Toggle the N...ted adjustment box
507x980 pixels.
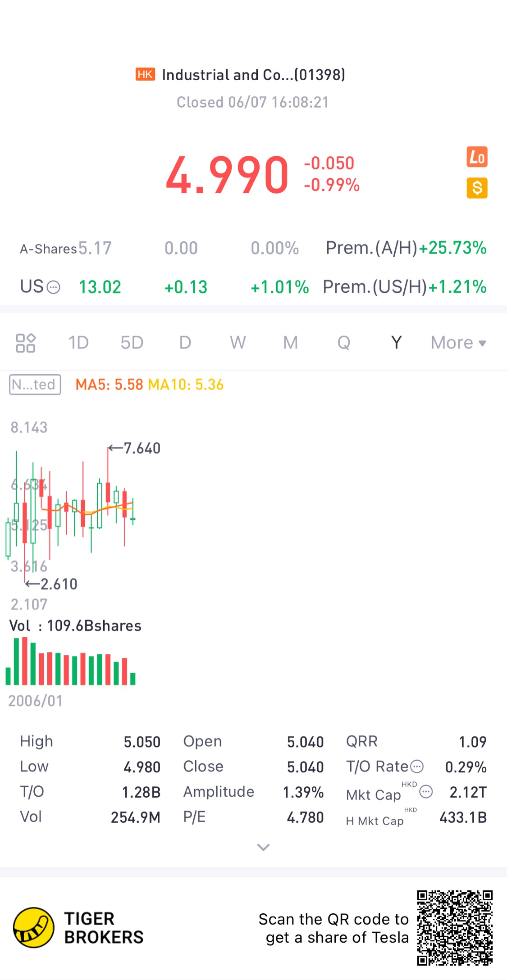tap(35, 385)
